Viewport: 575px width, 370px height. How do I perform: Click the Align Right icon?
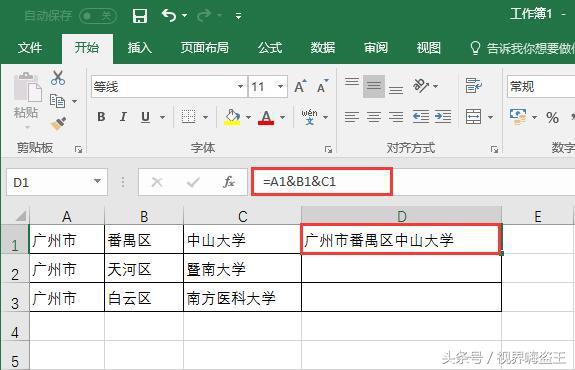396,117
